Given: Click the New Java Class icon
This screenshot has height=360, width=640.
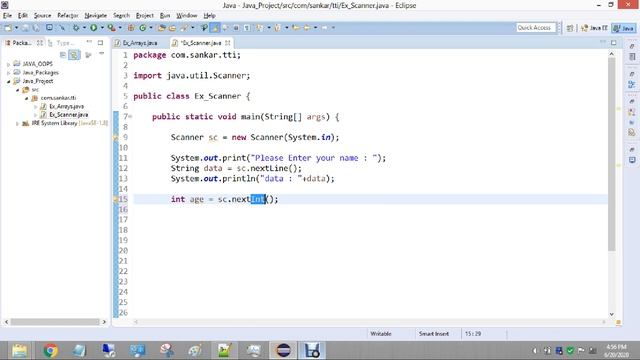Looking at the screenshot, I should click(x=143, y=28).
